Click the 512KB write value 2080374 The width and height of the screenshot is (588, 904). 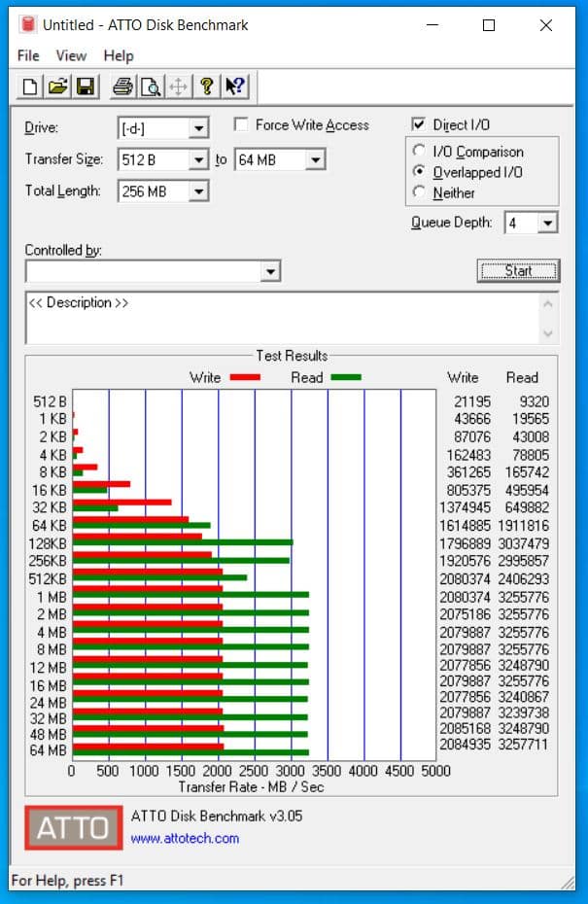pyautogui.click(x=465, y=578)
